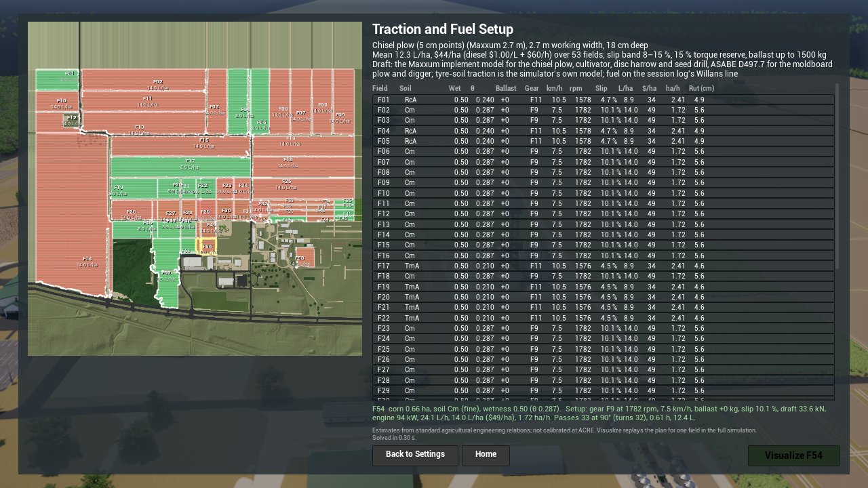
Task: Click the Field column header
Action: [x=380, y=88]
